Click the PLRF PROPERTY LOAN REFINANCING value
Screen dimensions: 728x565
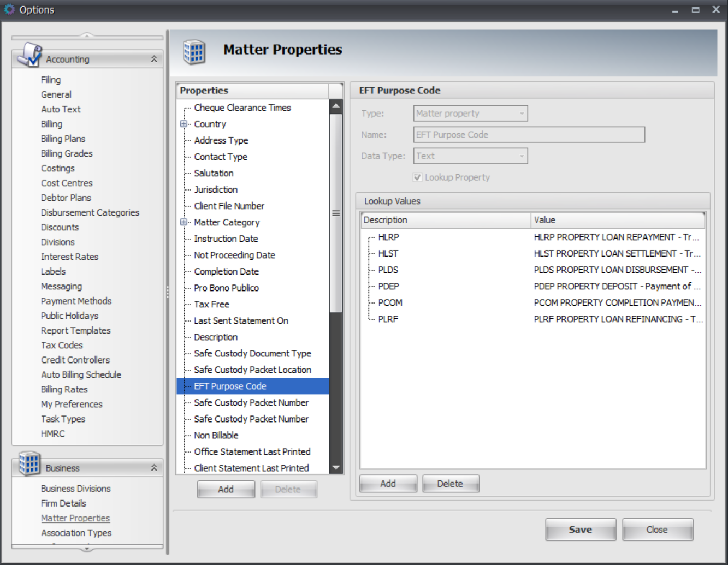(618, 319)
